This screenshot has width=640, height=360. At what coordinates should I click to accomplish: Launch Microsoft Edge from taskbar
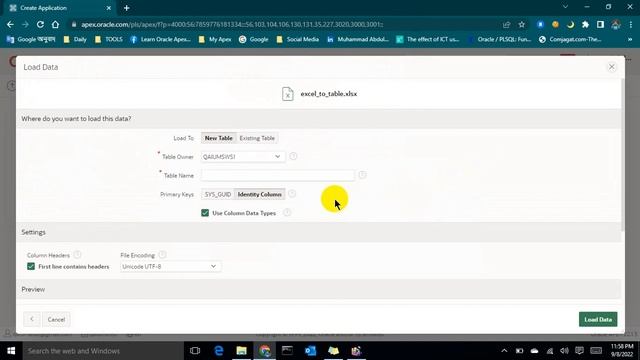point(219,351)
